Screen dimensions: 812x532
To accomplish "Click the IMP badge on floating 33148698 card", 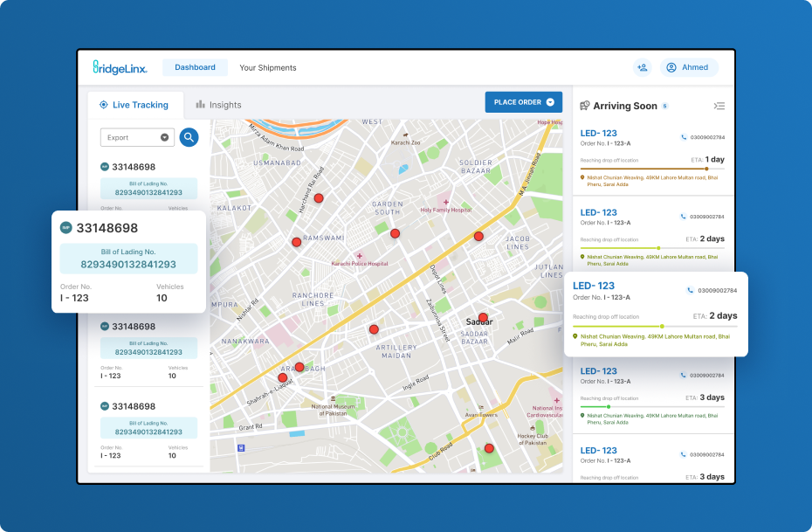I will point(65,228).
